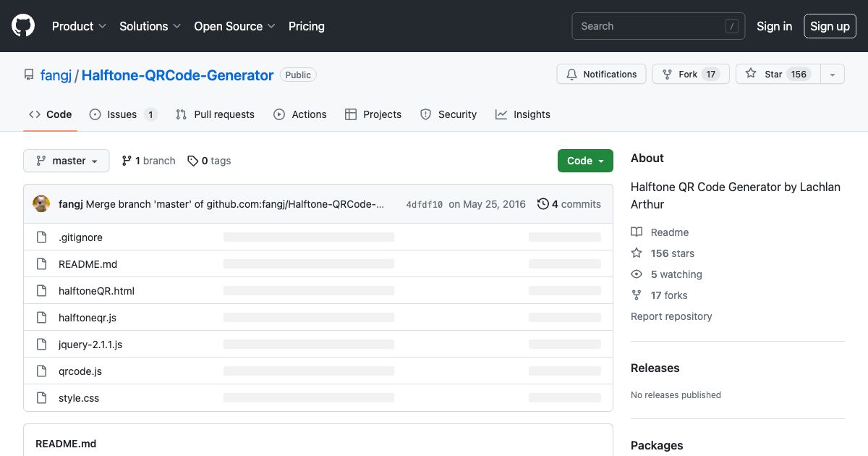
Task: Open the master branch selector
Action: 66,160
